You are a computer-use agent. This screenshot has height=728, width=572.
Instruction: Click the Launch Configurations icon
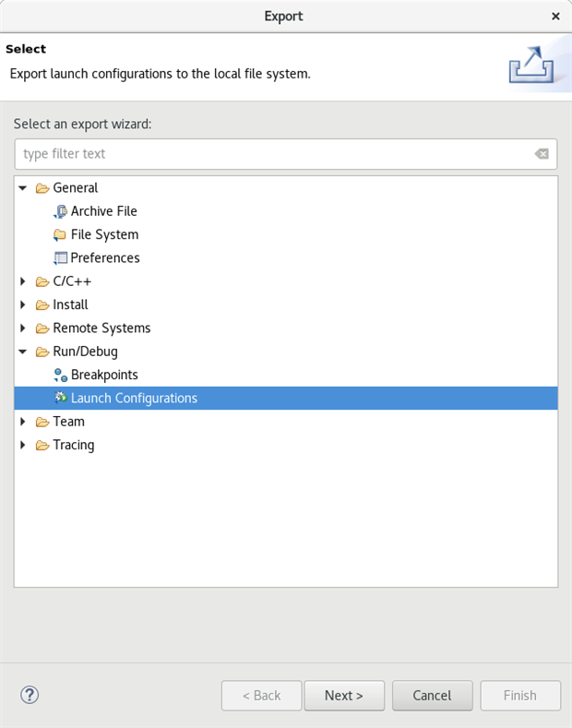pyautogui.click(x=60, y=399)
